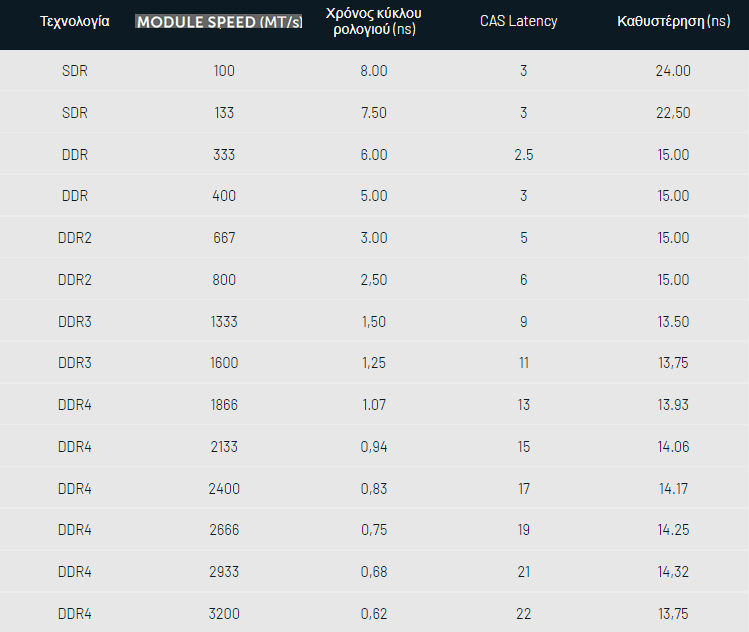The width and height of the screenshot is (749, 632).
Task: Click CAS latency value 19
Action: [x=524, y=530]
